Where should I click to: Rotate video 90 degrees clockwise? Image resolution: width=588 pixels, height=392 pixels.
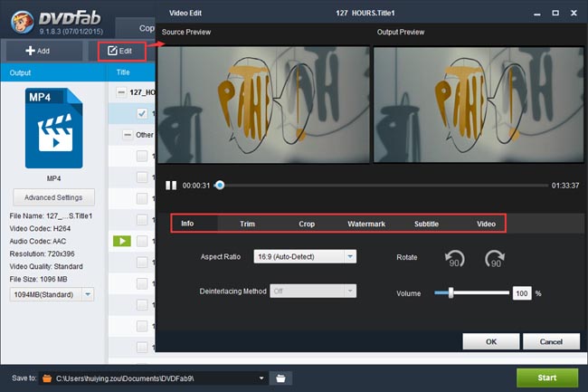pos(495,259)
